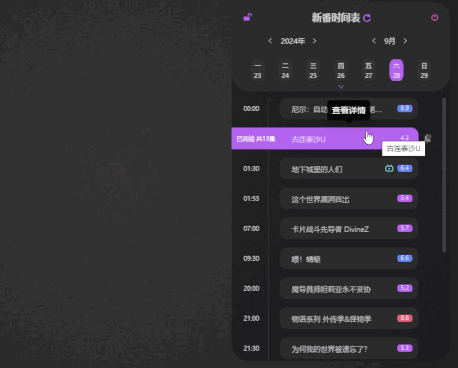Click the 07:00 time label
This screenshot has height=368, width=458.
click(x=251, y=229)
